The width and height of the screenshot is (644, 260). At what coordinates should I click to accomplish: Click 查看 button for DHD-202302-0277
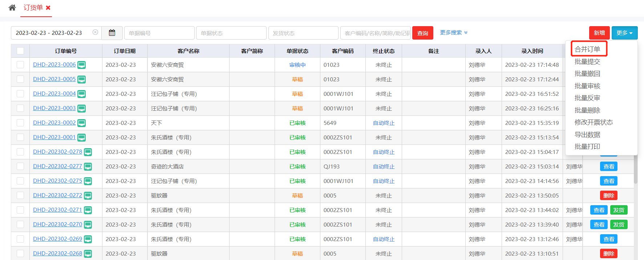pyautogui.click(x=609, y=167)
